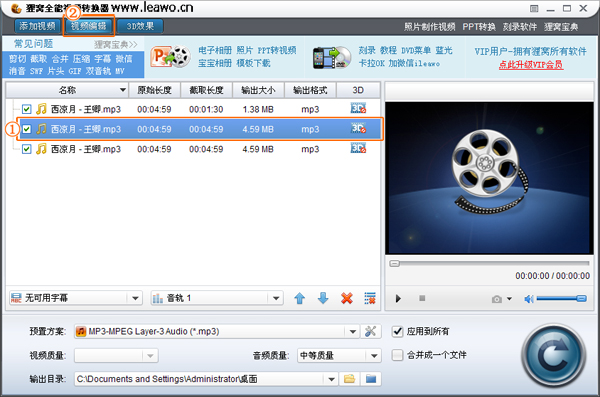Click music note icon in first row
The height and width of the screenshot is (397, 600).
[41, 109]
